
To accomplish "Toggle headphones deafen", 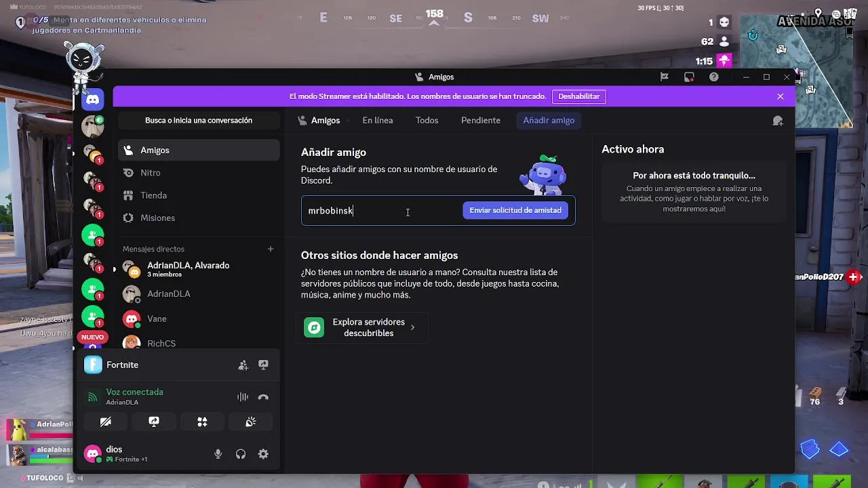I will point(241,454).
